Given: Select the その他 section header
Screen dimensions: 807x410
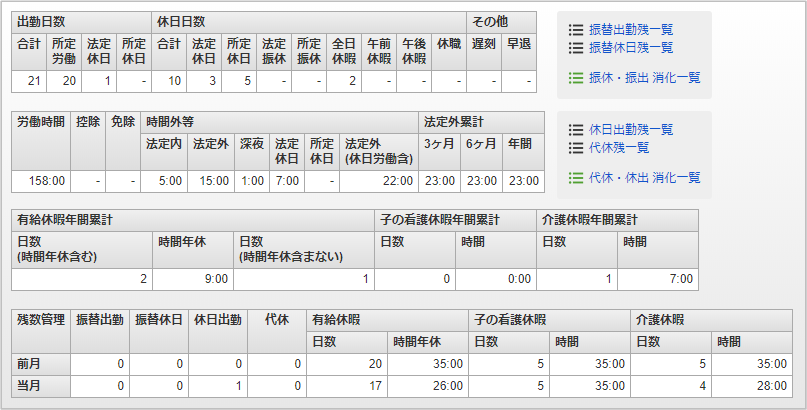Looking at the screenshot, I should pyautogui.click(x=501, y=23).
